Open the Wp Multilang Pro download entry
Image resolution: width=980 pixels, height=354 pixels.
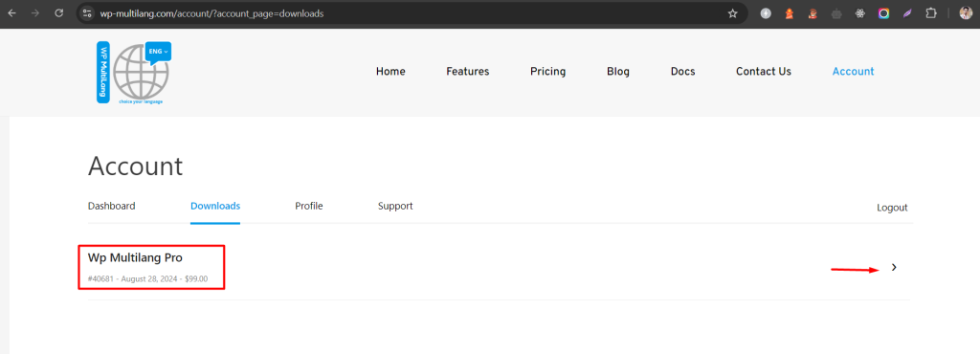click(x=134, y=258)
